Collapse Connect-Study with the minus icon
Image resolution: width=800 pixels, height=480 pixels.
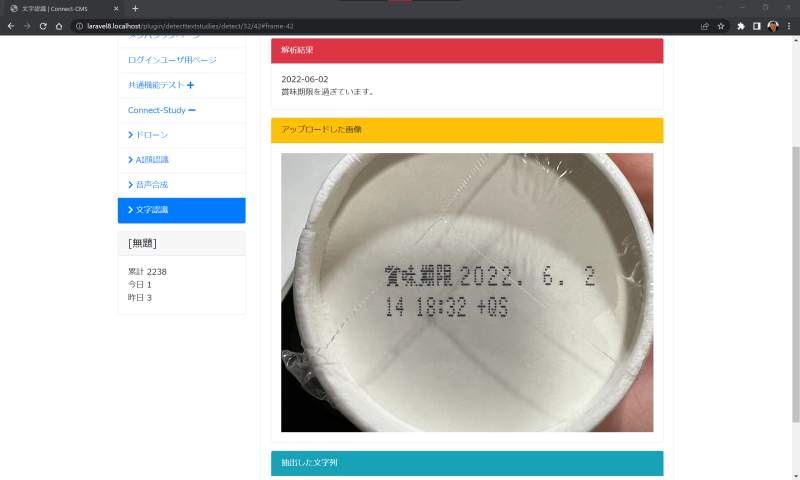pyautogui.click(x=192, y=110)
